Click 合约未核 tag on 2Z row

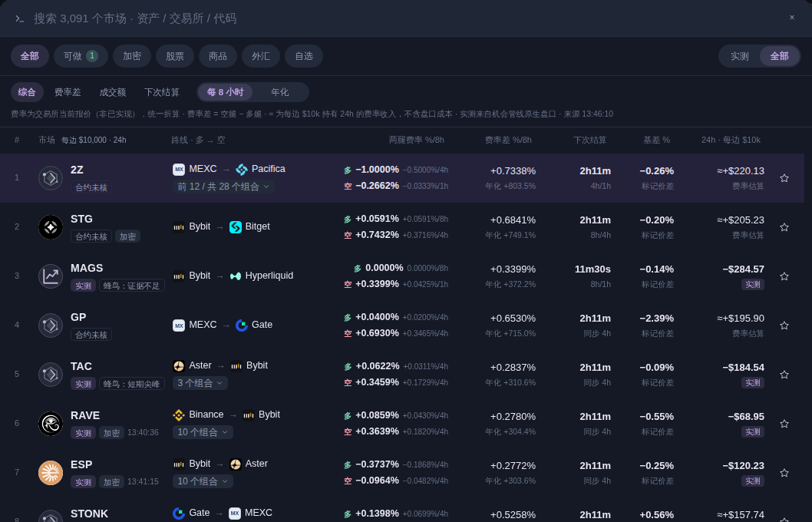click(91, 187)
